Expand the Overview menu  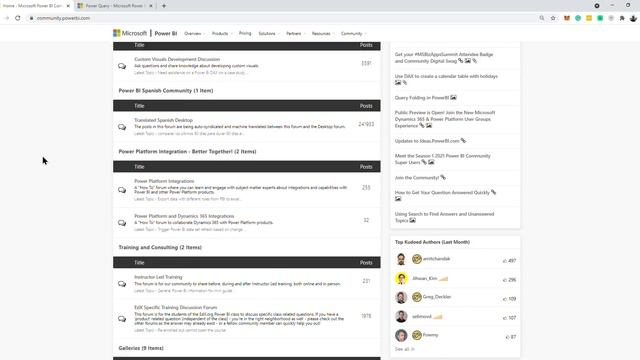tap(194, 33)
